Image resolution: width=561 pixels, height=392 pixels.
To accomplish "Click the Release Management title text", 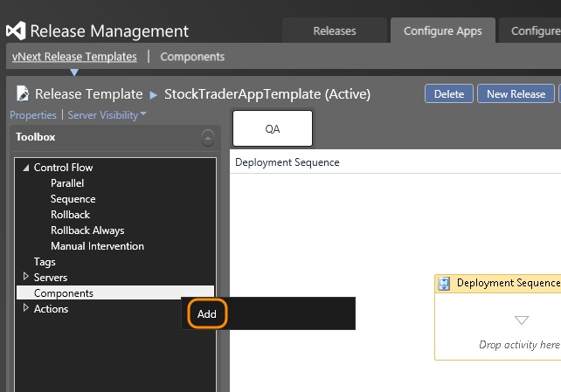I will tap(109, 31).
